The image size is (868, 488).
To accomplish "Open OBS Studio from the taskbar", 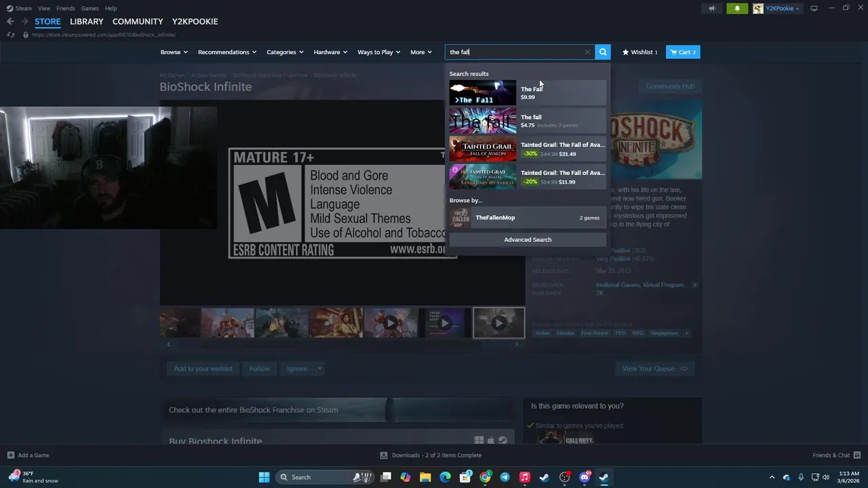I will (x=564, y=477).
